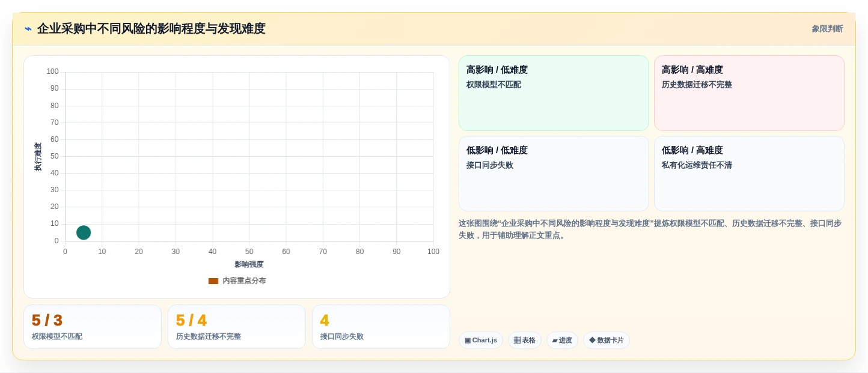Click the 内容重点分布 legend label
This screenshot has width=868, height=373.
point(244,281)
